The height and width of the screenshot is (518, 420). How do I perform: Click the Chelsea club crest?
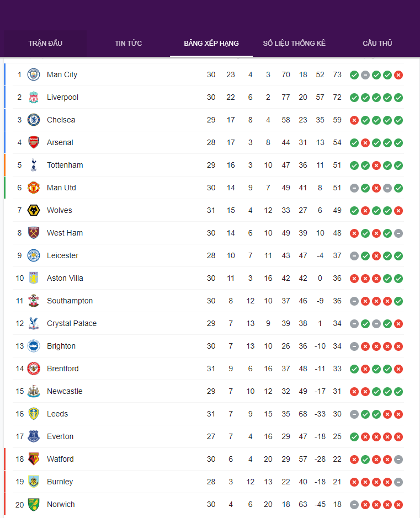click(34, 120)
